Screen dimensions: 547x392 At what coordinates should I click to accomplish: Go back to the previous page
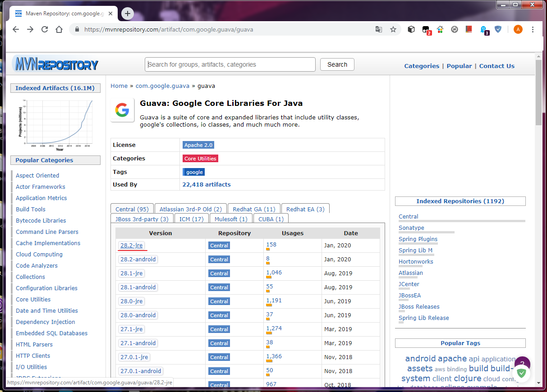16,29
